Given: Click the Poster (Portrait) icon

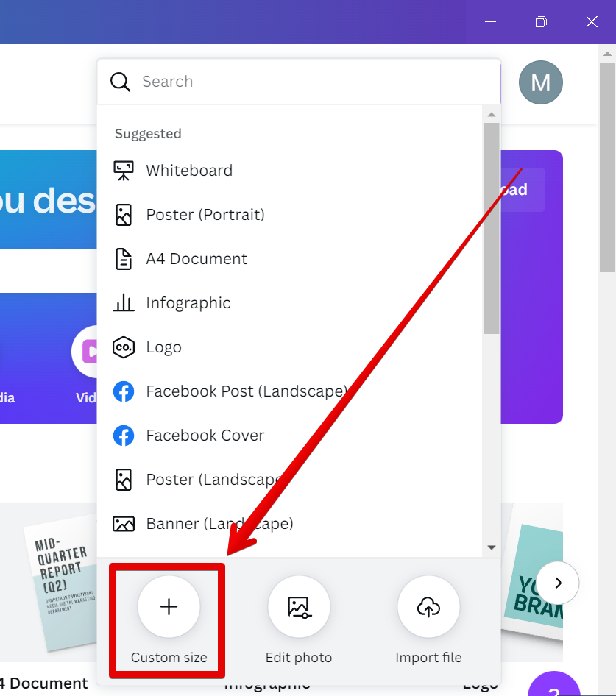Looking at the screenshot, I should click(124, 215).
